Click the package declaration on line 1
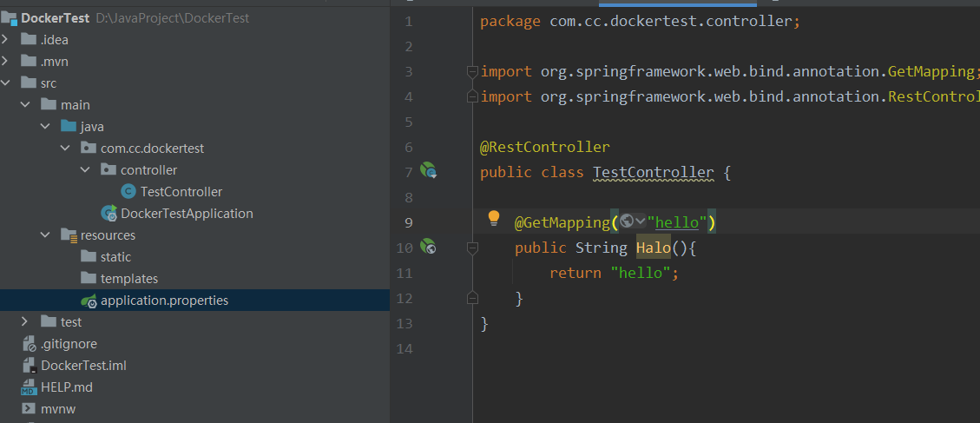This screenshot has width=980, height=423. 640,21
